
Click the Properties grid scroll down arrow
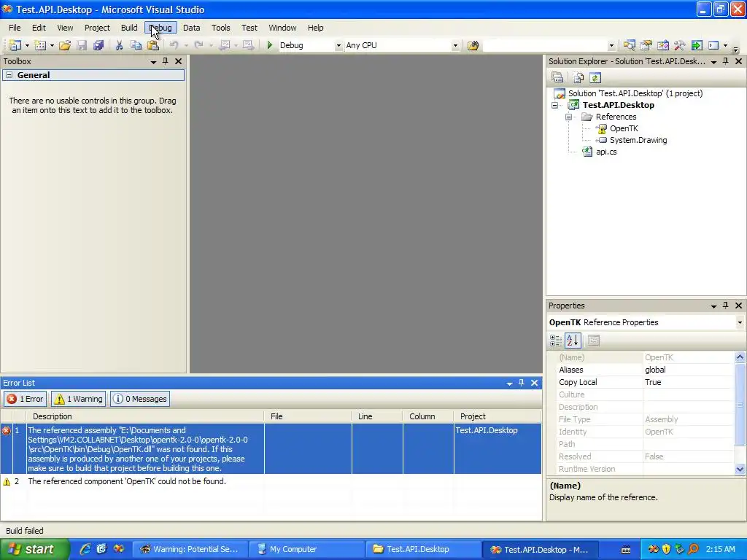click(740, 469)
